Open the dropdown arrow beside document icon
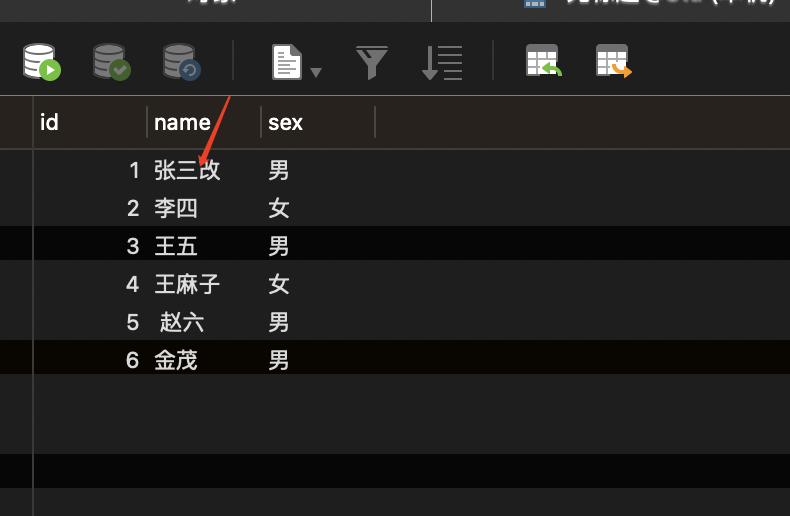 [x=316, y=72]
